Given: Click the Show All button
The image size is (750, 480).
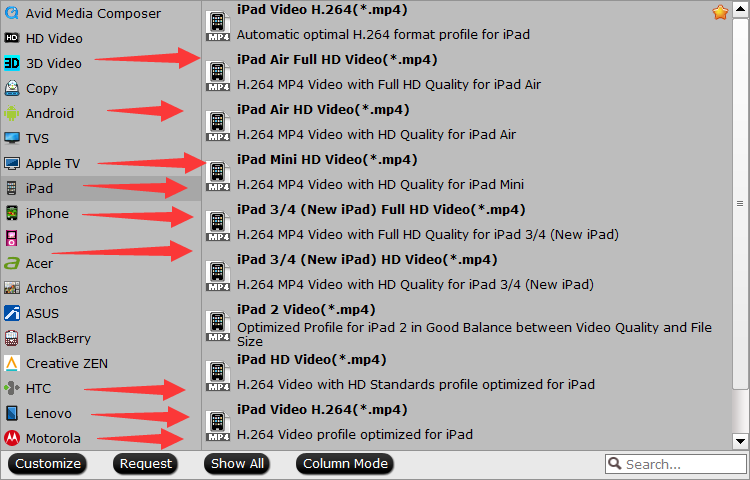Looking at the screenshot, I should pos(237,464).
